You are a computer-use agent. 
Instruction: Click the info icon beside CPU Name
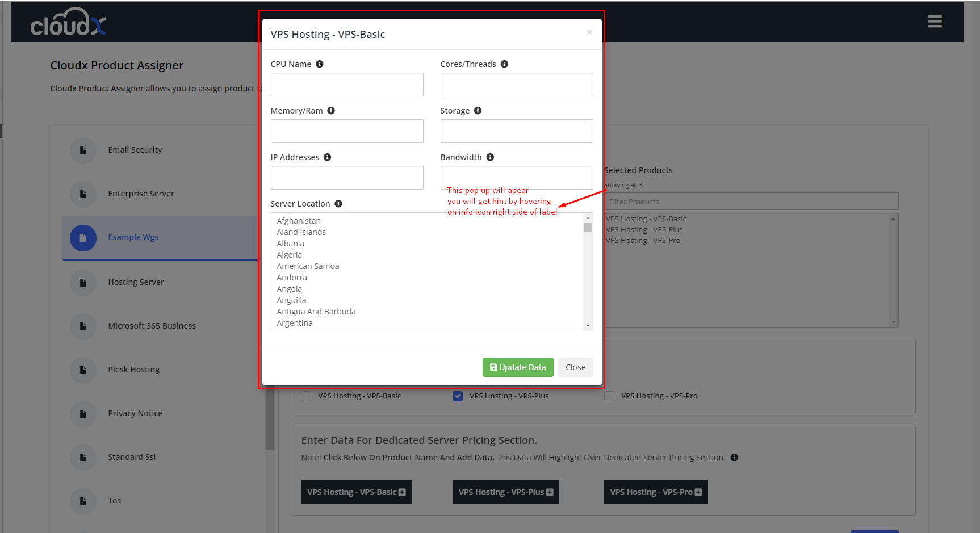pos(320,64)
